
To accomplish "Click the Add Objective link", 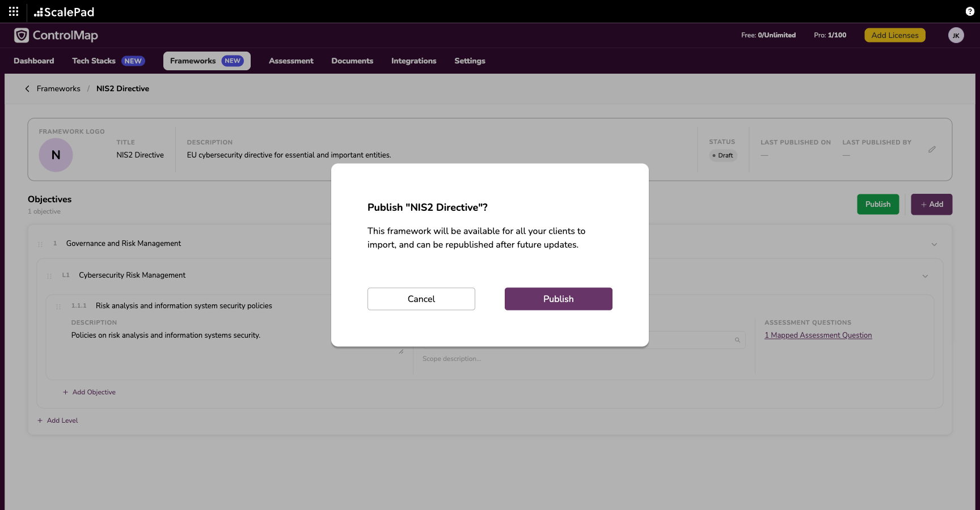I will (89, 392).
